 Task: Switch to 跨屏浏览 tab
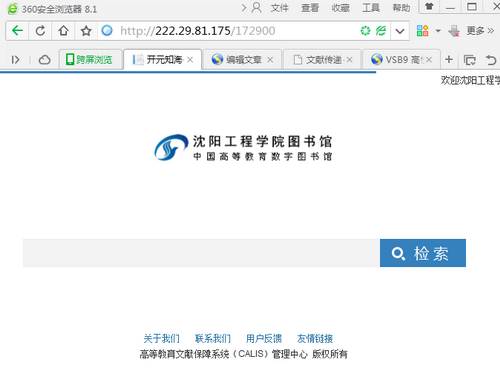pos(91,60)
